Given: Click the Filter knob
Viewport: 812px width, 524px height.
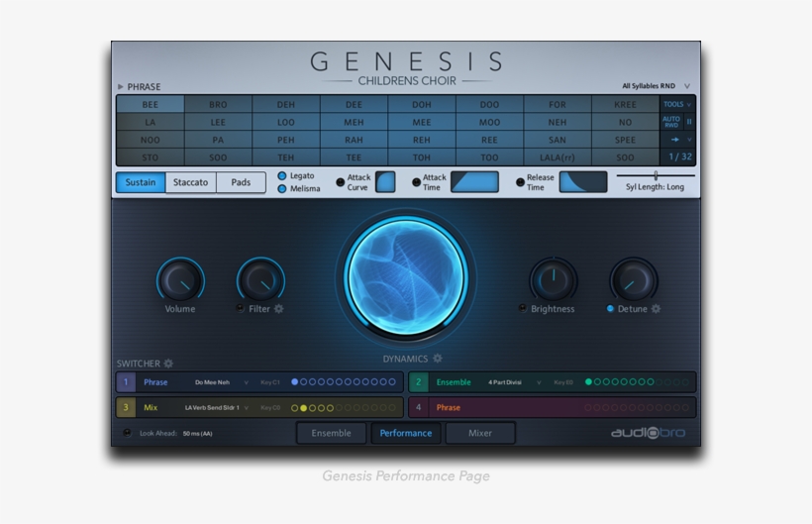Looking at the screenshot, I should [x=260, y=280].
